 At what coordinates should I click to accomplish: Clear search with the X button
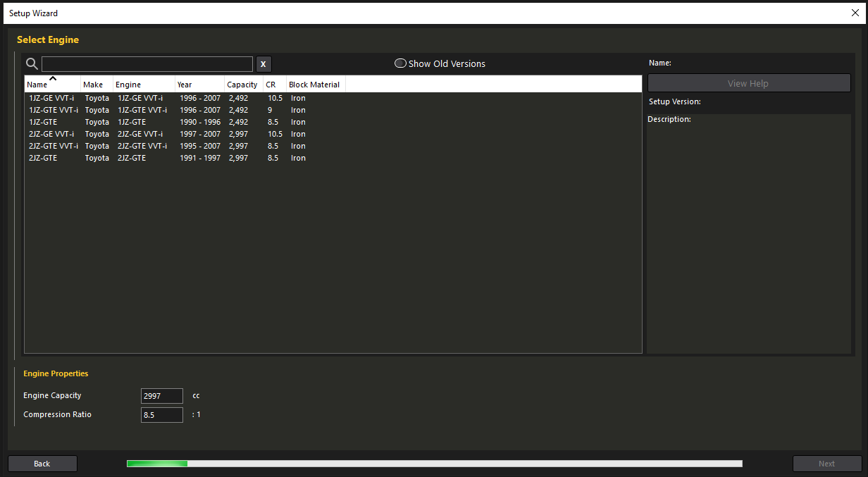[x=263, y=64]
